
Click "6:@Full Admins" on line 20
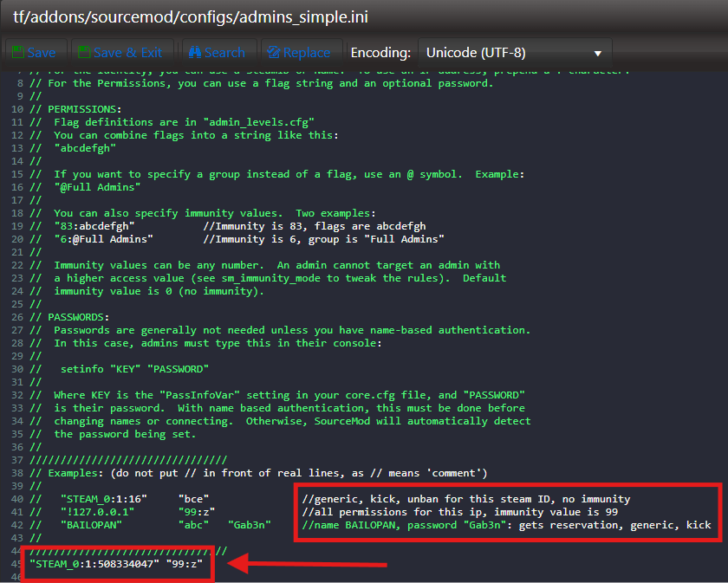[x=103, y=239]
